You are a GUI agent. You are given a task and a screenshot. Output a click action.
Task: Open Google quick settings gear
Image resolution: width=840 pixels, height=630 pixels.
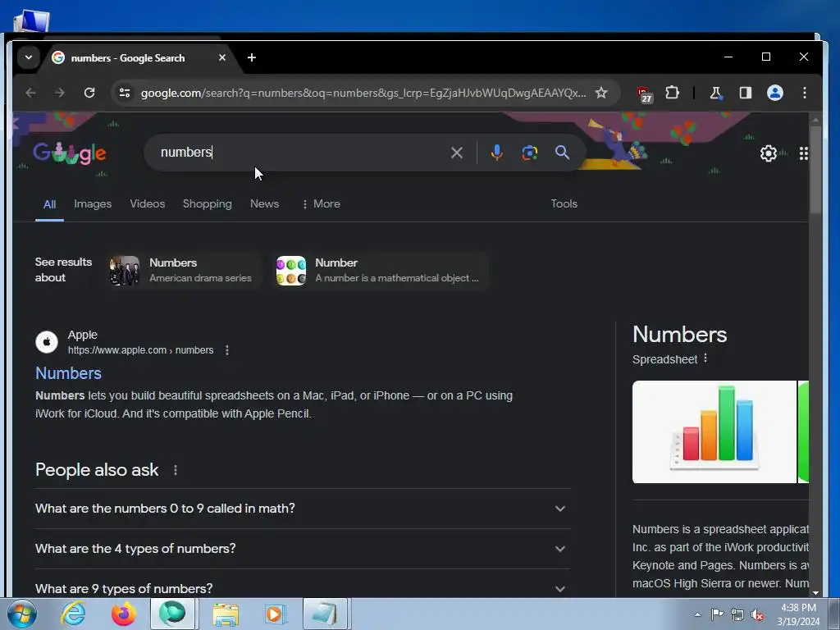768,153
